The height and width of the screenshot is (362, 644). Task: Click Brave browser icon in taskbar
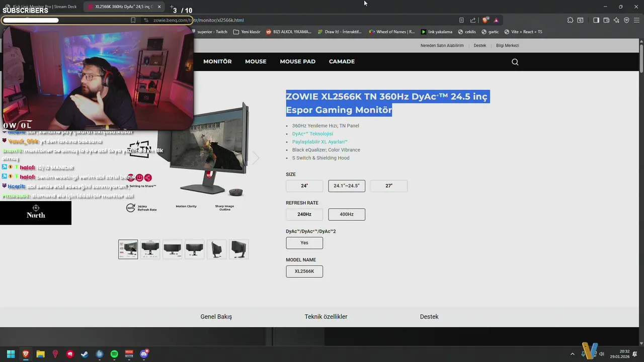pos(26,354)
